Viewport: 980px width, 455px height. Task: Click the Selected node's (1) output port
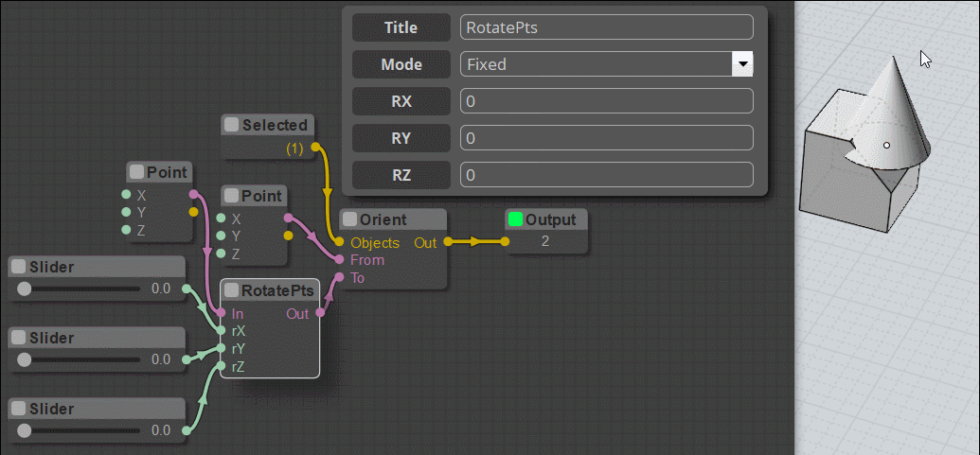(x=315, y=148)
